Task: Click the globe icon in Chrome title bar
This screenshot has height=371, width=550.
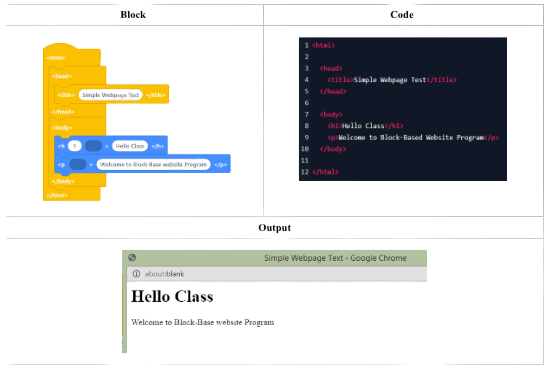Action: [132, 258]
